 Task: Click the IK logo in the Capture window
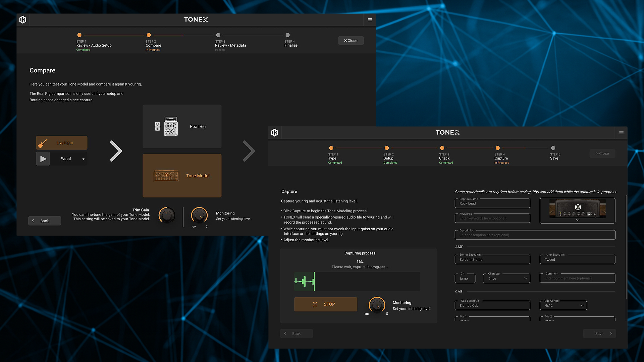[x=275, y=133]
